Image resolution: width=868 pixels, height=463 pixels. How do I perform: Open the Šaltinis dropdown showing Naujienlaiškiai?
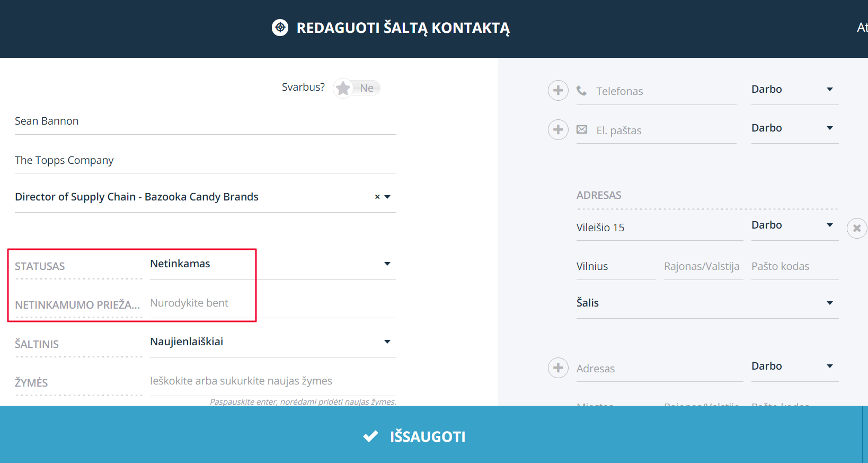tap(273, 342)
